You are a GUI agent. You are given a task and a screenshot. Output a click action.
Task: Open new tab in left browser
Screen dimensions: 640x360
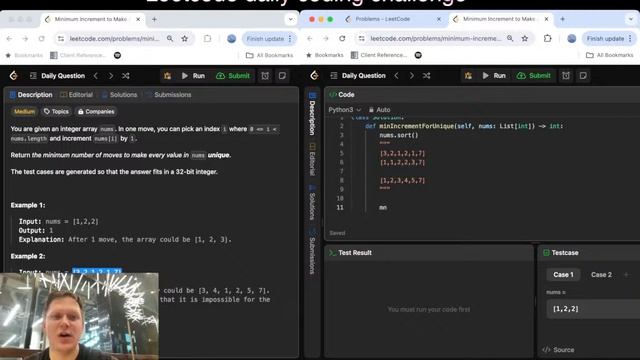(154, 19)
